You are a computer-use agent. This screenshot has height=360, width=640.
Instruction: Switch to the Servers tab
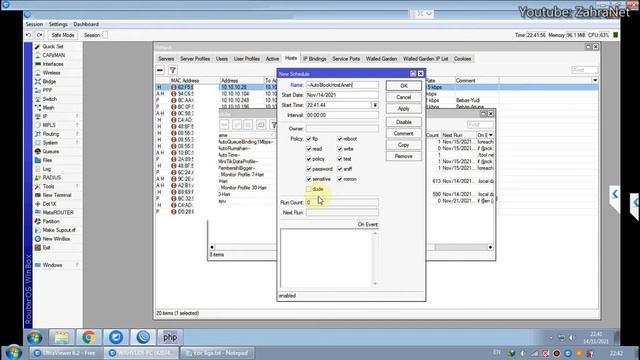coord(166,59)
